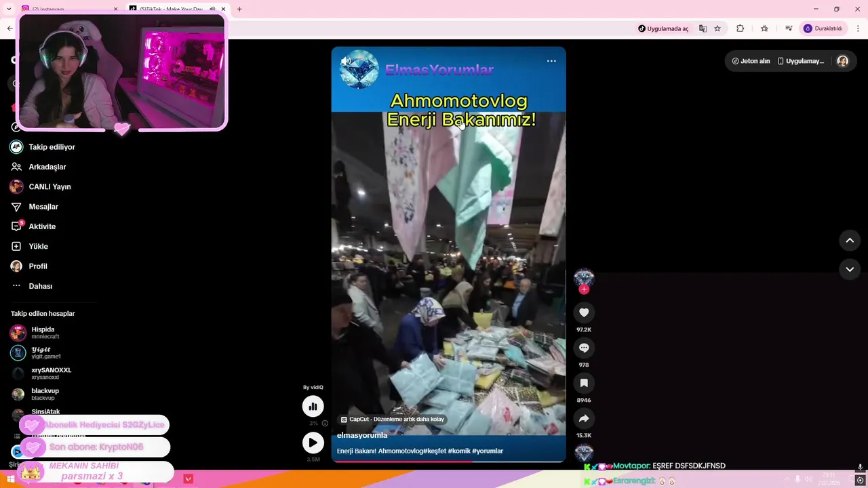
Task: Go to CANLI Yayın
Action: [x=41, y=186]
